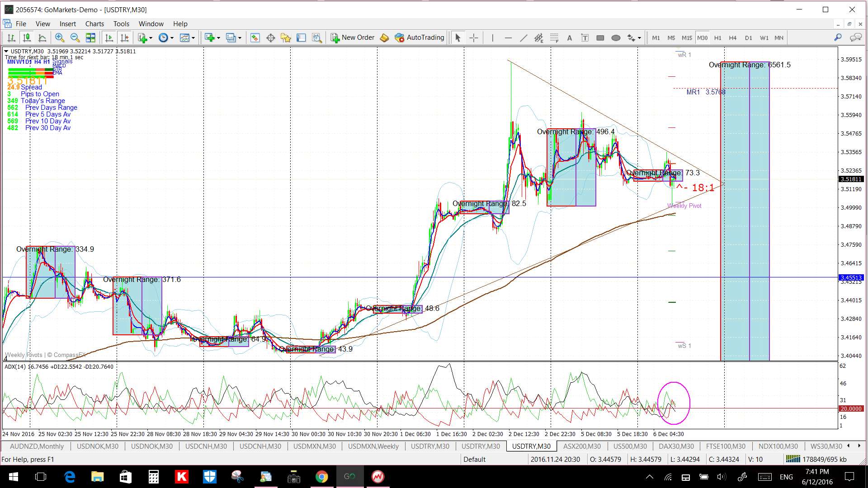Open the Data Window crosshair icon
The image size is (868, 488).
(270, 38)
